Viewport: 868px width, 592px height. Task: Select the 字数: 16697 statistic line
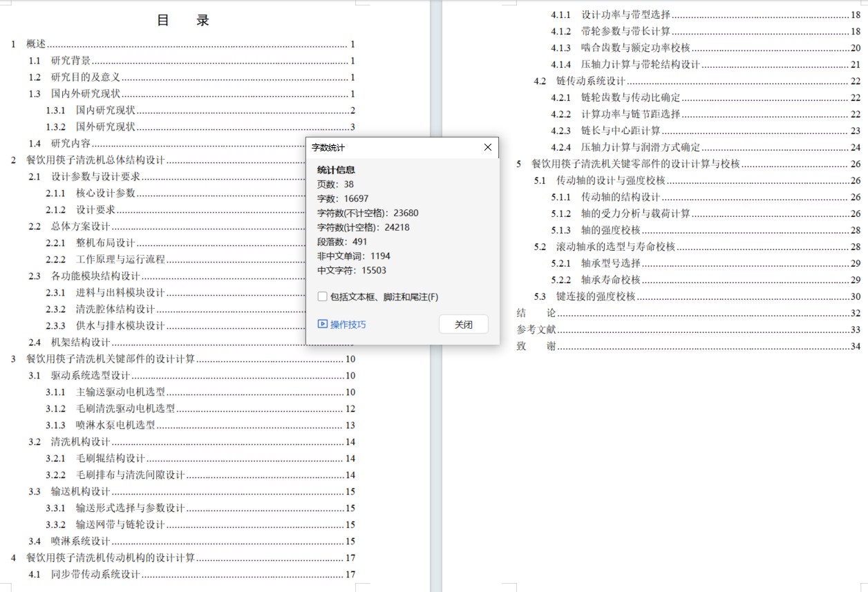(x=343, y=198)
